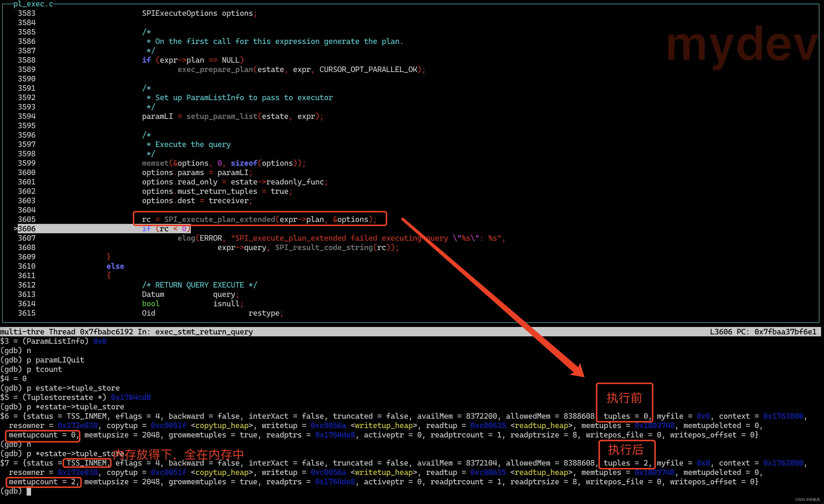Click the setup_param_list assignment on line 3594

tap(233, 116)
